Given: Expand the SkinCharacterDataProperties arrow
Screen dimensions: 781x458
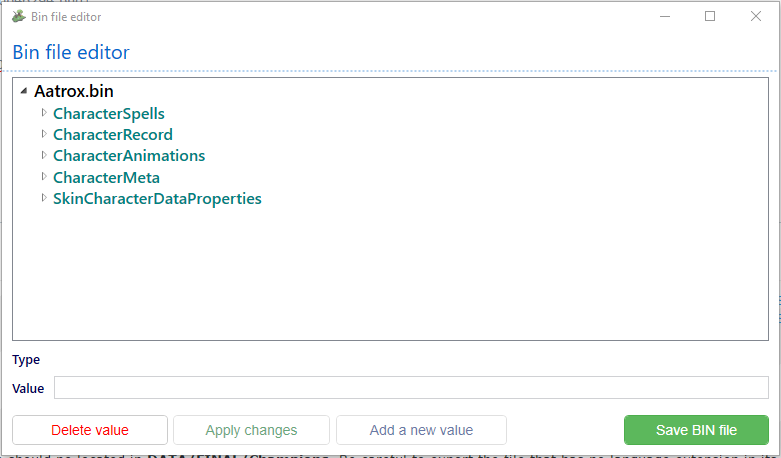Looking at the screenshot, I should click(44, 198).
